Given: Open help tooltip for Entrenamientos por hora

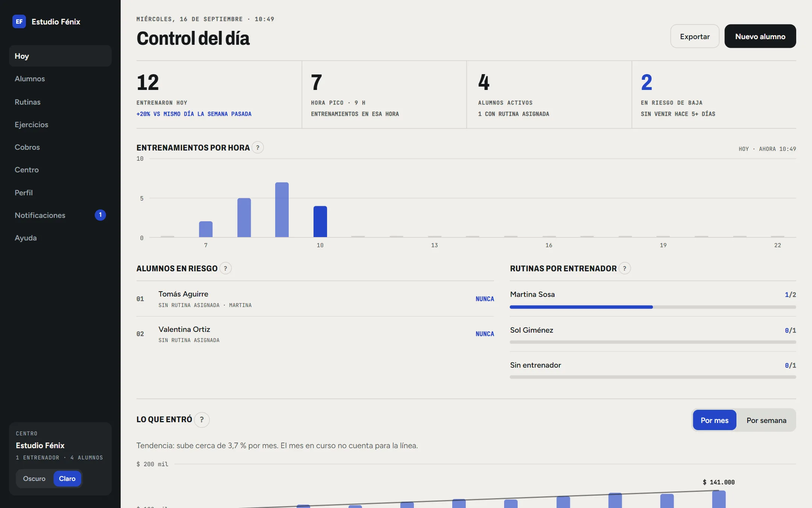Looking at the screenshot, I should 258,148.
